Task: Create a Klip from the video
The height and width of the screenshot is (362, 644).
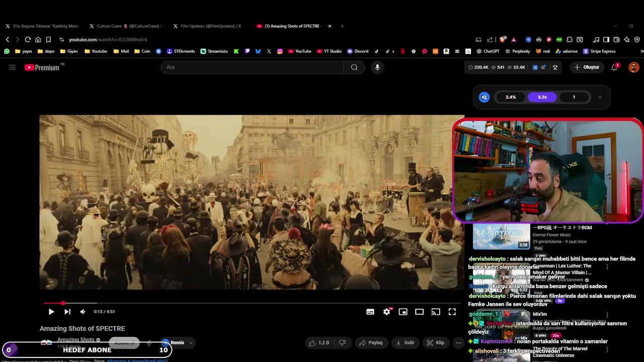Action: pyautogui.click(x=436, y=343)
